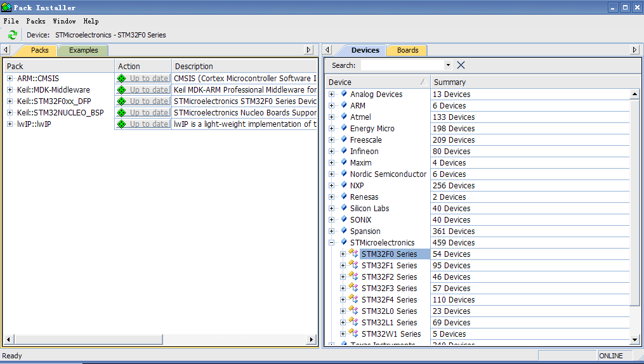Open the Search dropdown arrow
644x364 pixels.
[448, 65]
